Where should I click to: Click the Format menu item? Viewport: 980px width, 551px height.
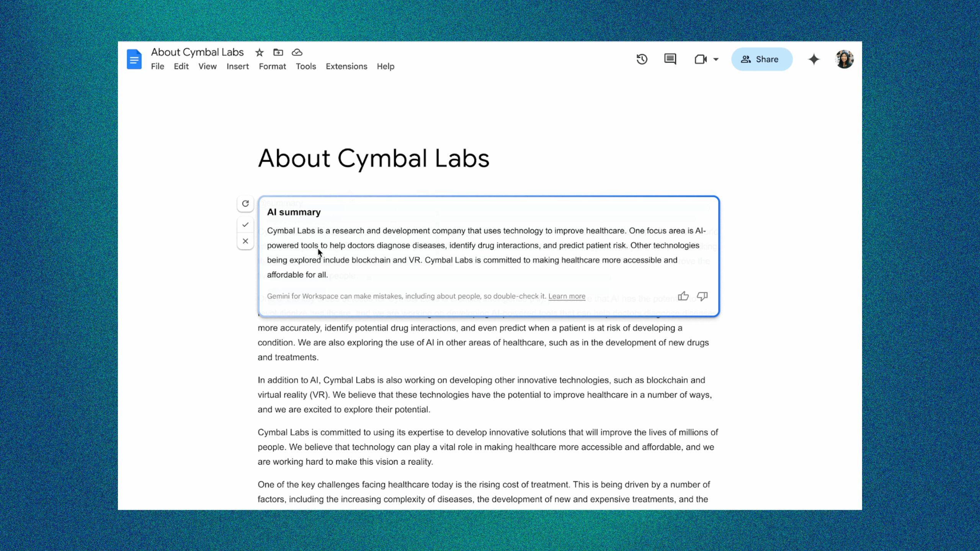click(x=272, y=66)
